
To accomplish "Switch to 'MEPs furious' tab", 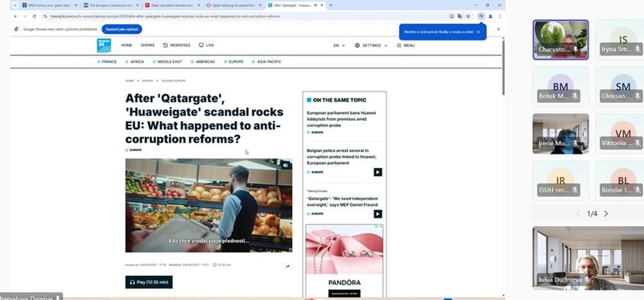I will coord(49,6).
